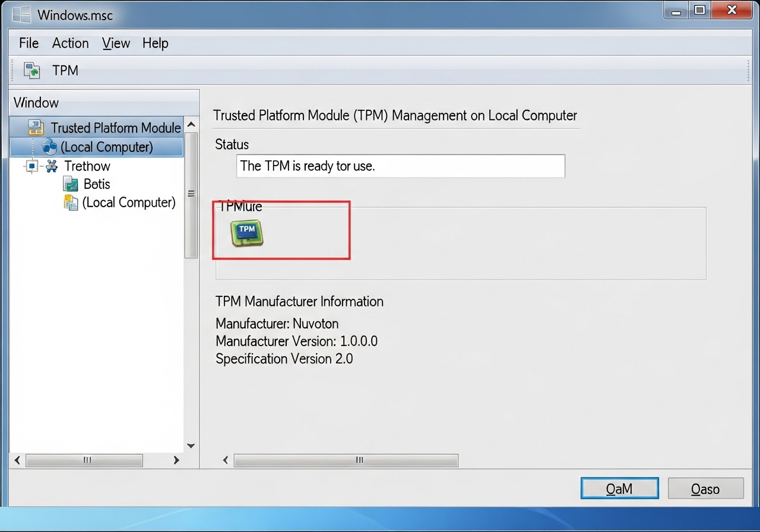Click the Trethow puzzle-piece icon
Viewport: 760px width, 532px height.
tap(51, 166)
